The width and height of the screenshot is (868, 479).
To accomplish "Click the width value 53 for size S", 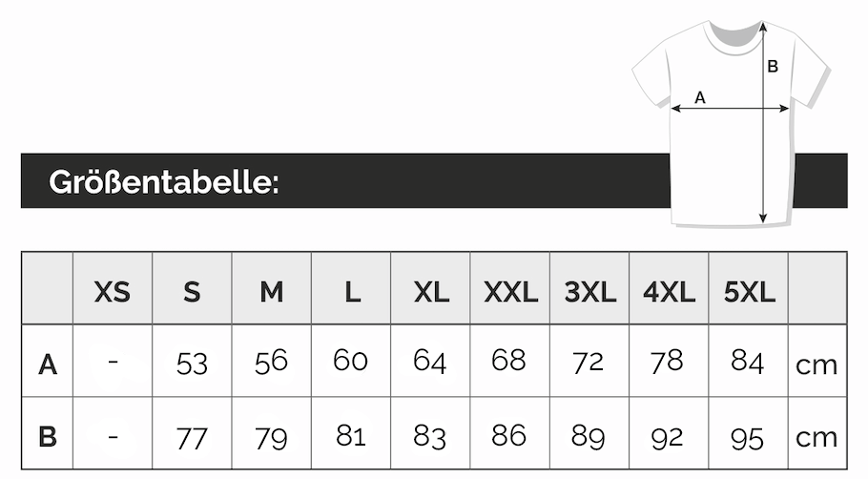I will [x=192, y=363].
